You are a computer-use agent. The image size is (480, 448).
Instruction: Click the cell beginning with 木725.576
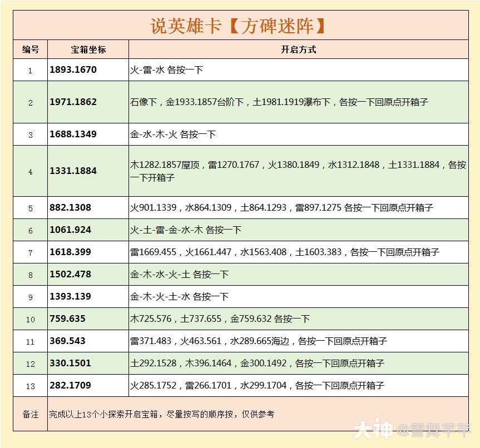pos(220,318)
